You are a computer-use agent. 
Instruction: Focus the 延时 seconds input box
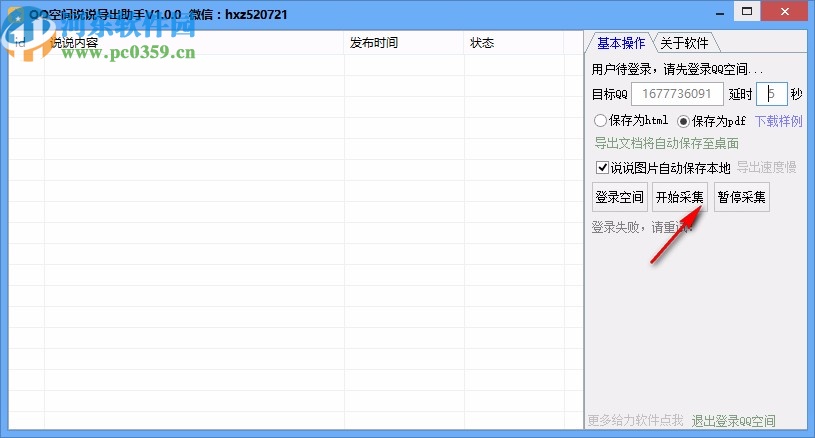coord(771,94)
